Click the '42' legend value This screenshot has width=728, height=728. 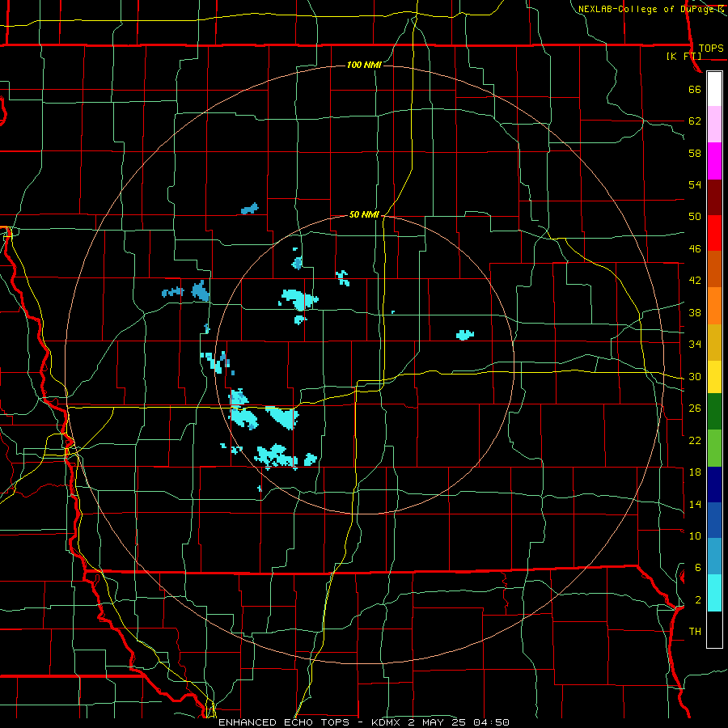(x=695, y=280)
